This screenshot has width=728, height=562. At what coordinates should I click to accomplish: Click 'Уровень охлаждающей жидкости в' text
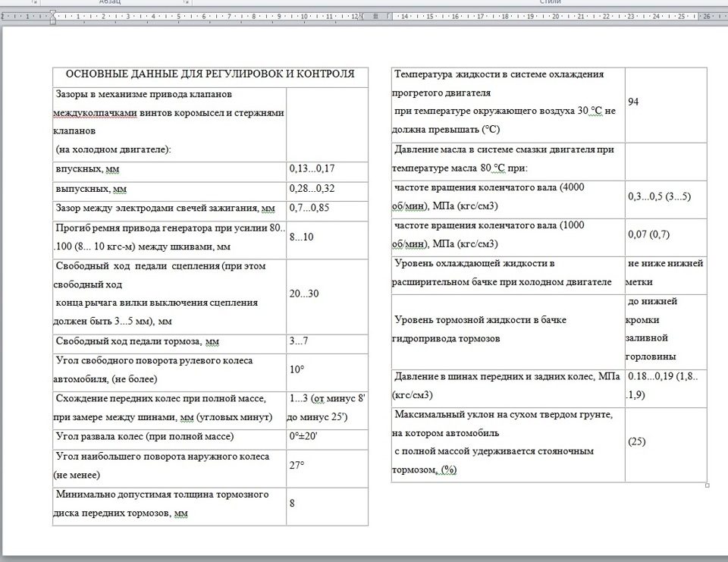click(x=475, y=263)
